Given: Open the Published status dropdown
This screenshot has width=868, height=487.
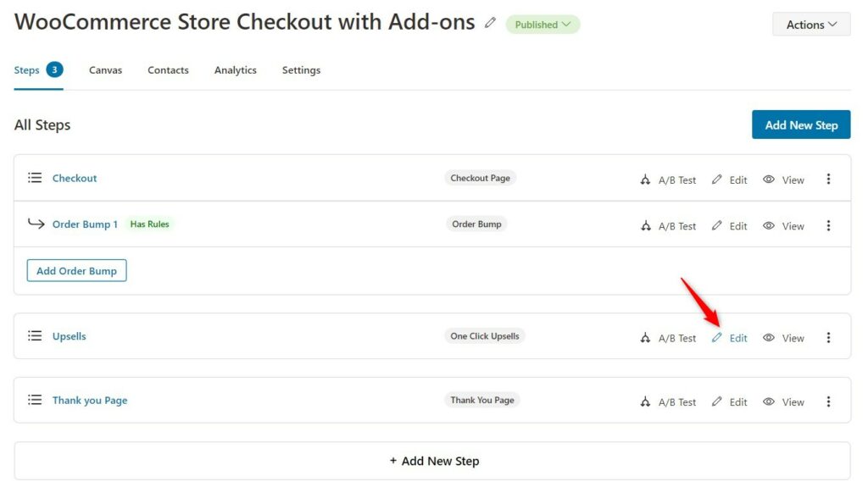Looking at the screenshot, I should [542, 25].
